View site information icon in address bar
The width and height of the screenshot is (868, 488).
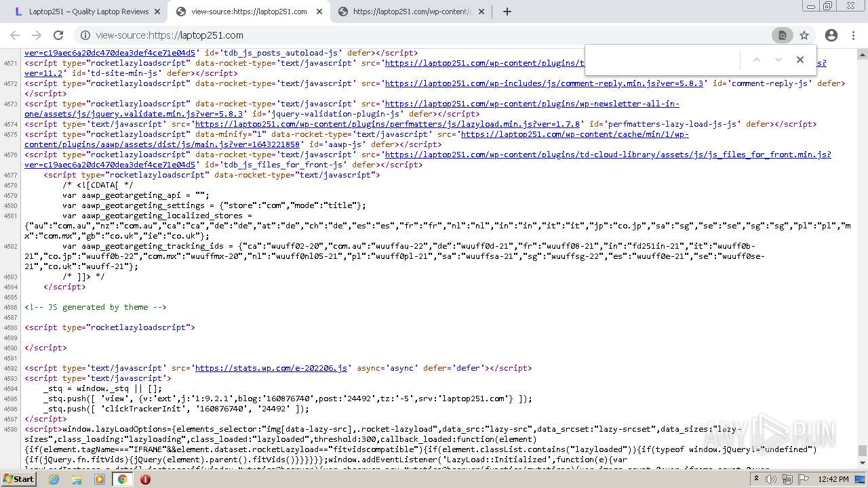[85, 35]
